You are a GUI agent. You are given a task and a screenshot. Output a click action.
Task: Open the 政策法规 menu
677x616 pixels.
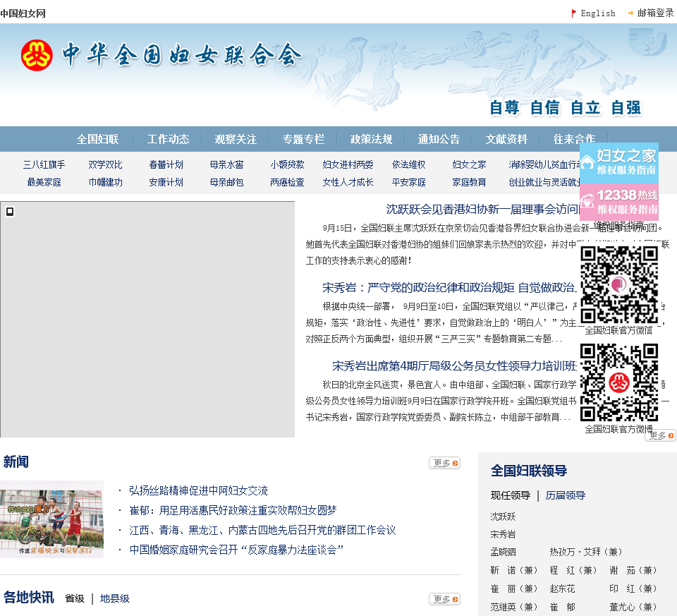tap(372, 139)
